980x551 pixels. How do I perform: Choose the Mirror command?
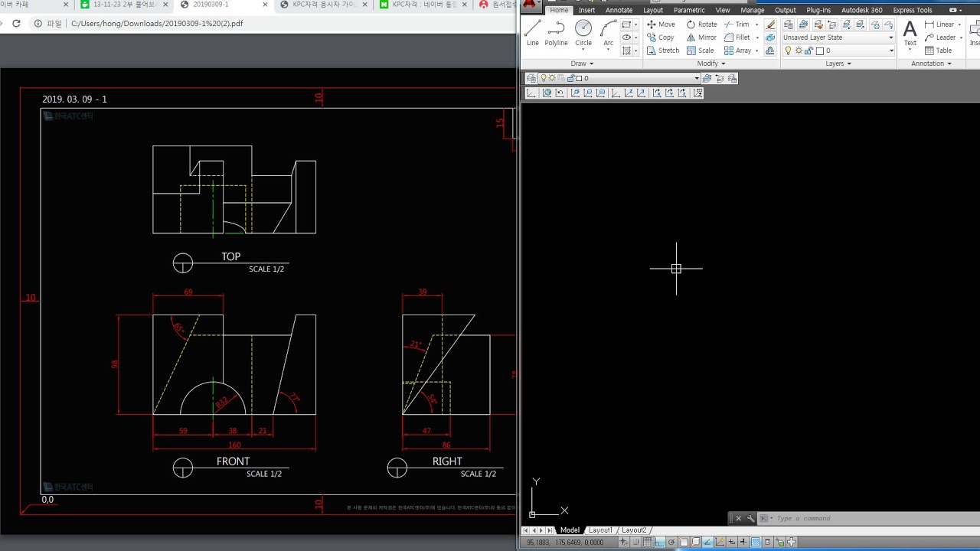pyautogui.click(x=701, y=37)
